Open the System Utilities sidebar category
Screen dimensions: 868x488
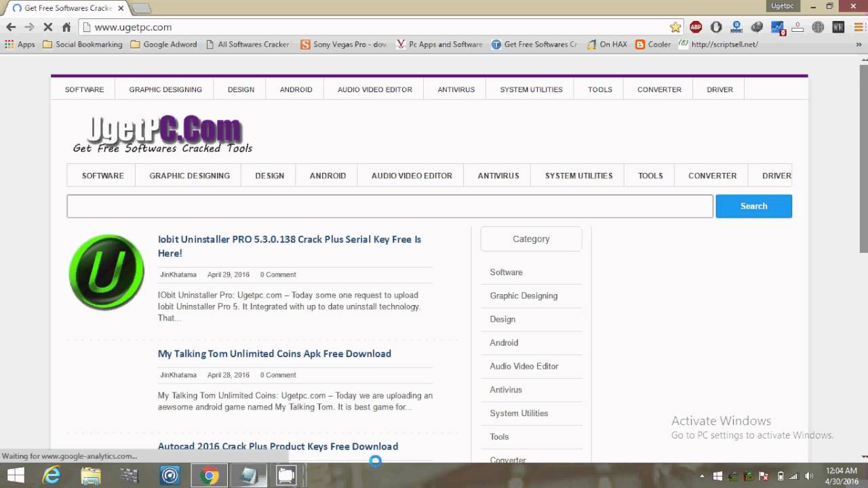coord(519,413)
